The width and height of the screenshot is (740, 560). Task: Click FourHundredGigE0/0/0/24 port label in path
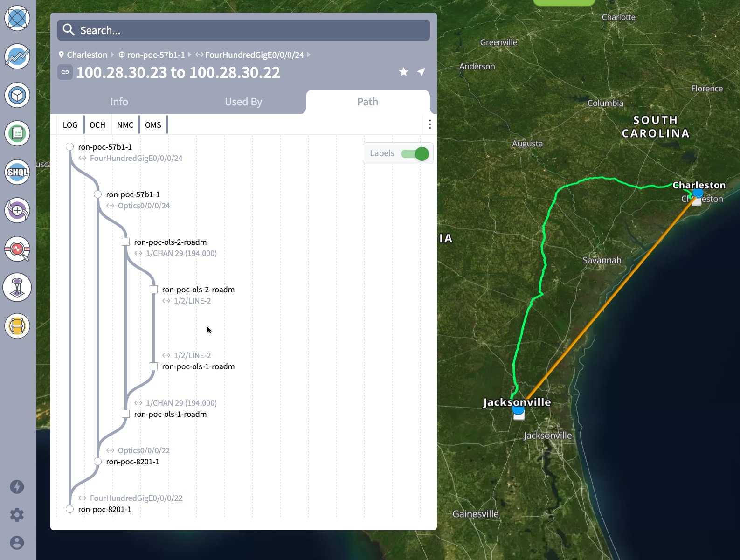[x=136, y=158]
